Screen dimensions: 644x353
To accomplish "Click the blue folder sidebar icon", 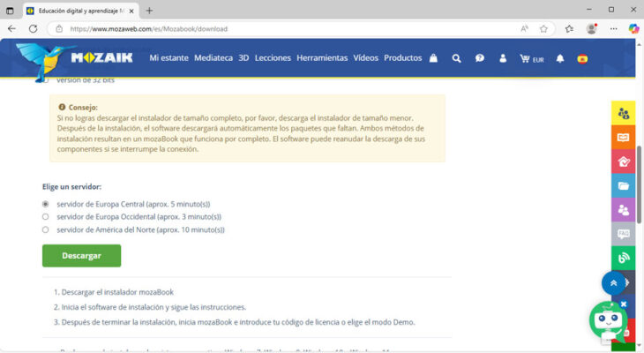I will click(x=623, y=185).
